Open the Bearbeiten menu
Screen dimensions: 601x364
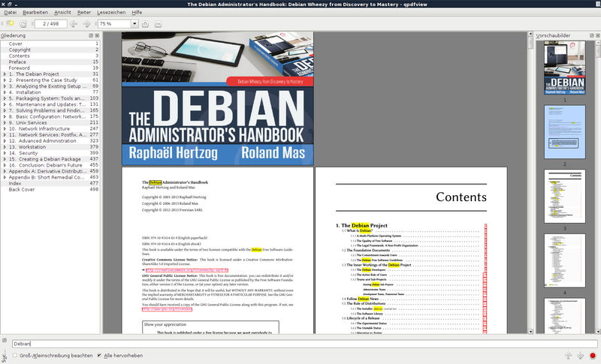pos(35,12)
